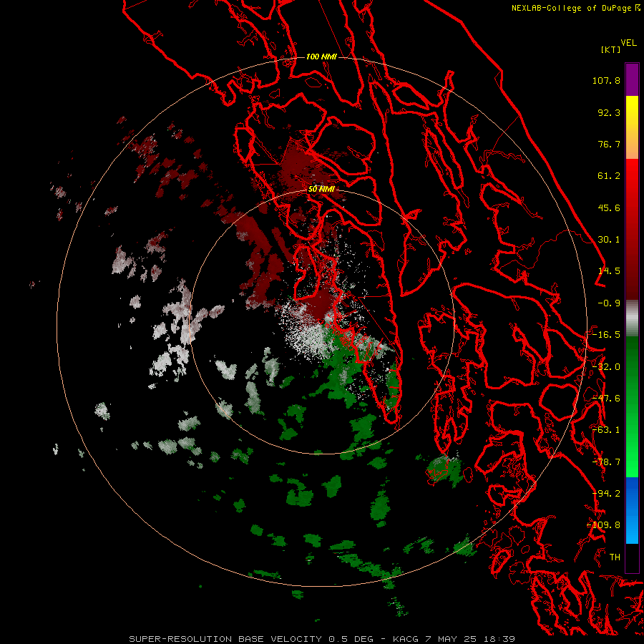Pick the blue segment of velocity color bar
Screen dimensions: 644x644
[x=632, y=510]
